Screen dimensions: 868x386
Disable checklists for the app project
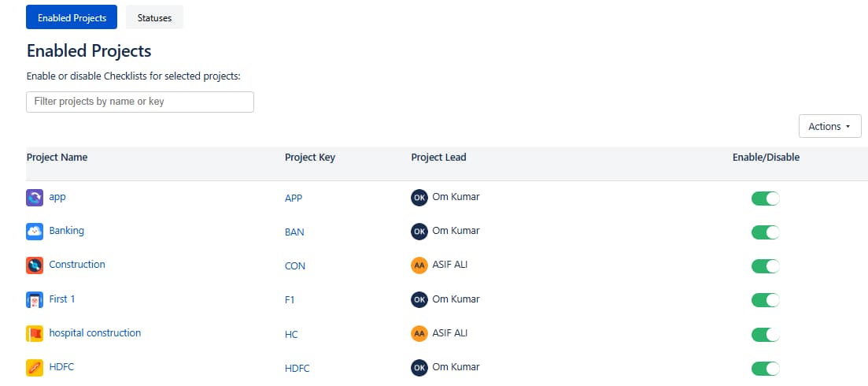tap(765, 198)
